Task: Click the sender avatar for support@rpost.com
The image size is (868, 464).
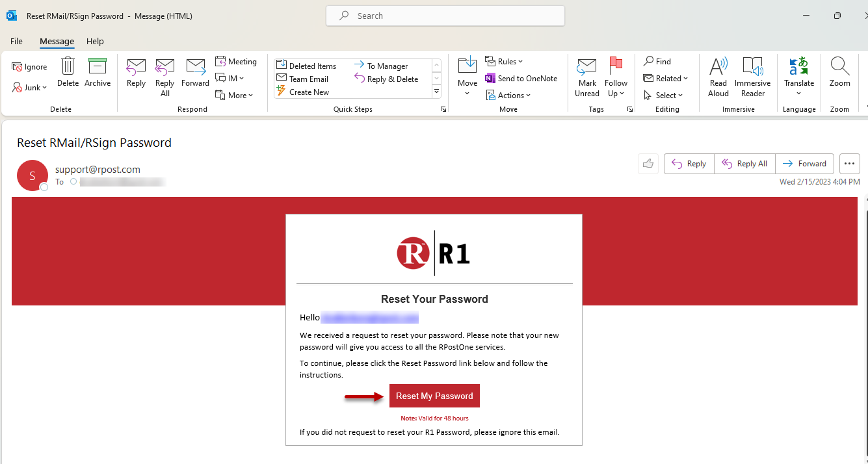Action: (x=33, y=175)
